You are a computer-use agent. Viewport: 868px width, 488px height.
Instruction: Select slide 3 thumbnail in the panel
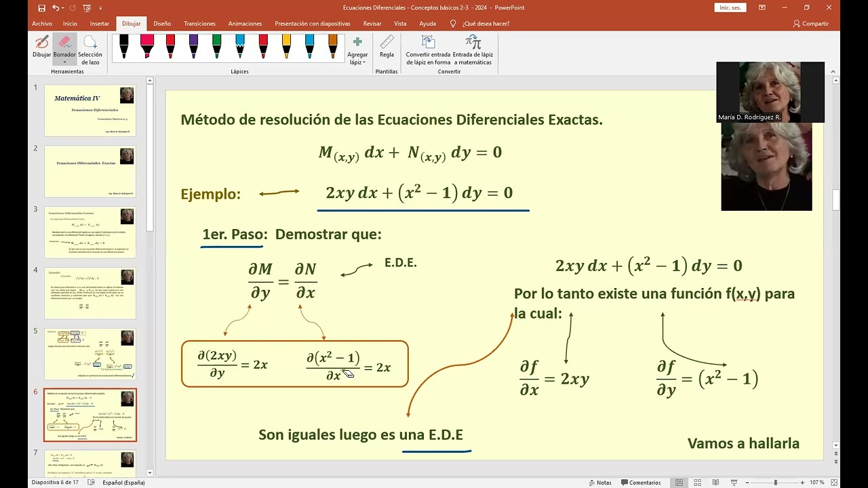click(90, 232)
